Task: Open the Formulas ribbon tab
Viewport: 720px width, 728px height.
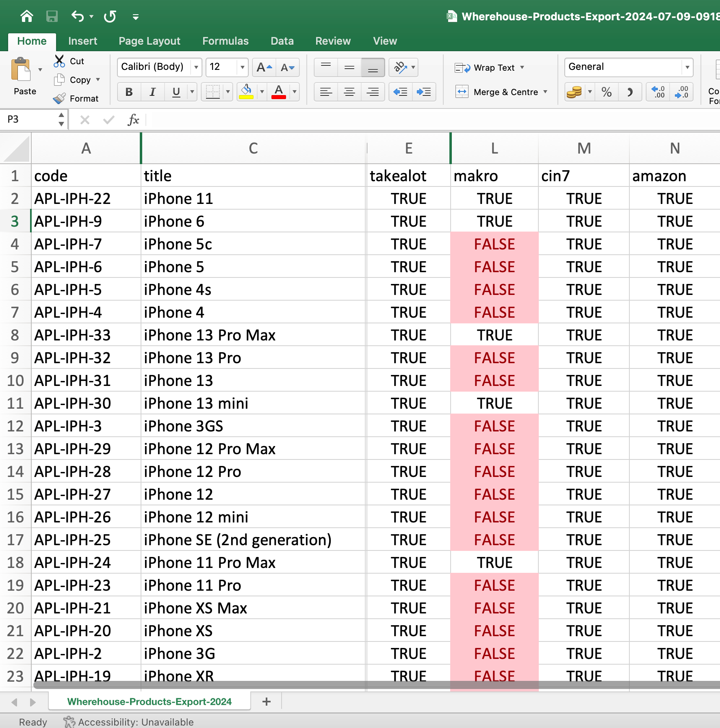Action: (x=225, y=41)
